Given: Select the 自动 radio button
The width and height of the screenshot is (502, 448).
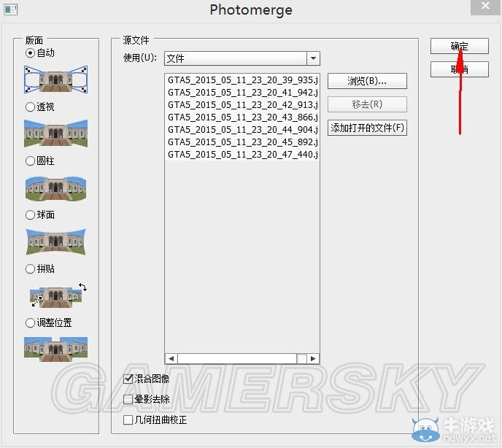Looking at the screenshot, I should click(x=30, y=53).
